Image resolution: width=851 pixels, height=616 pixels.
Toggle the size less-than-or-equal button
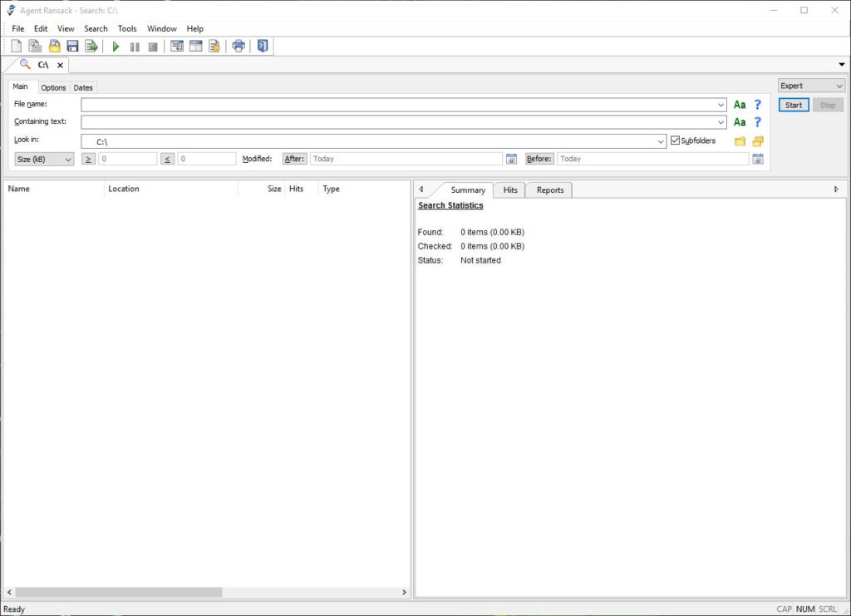(x=167, y=159)
